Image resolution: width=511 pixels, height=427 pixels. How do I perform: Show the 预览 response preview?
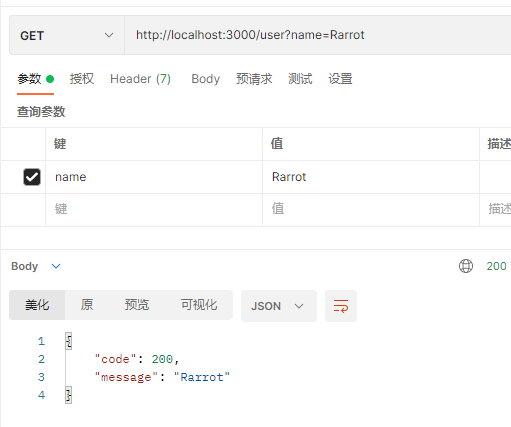click(137, 305)
